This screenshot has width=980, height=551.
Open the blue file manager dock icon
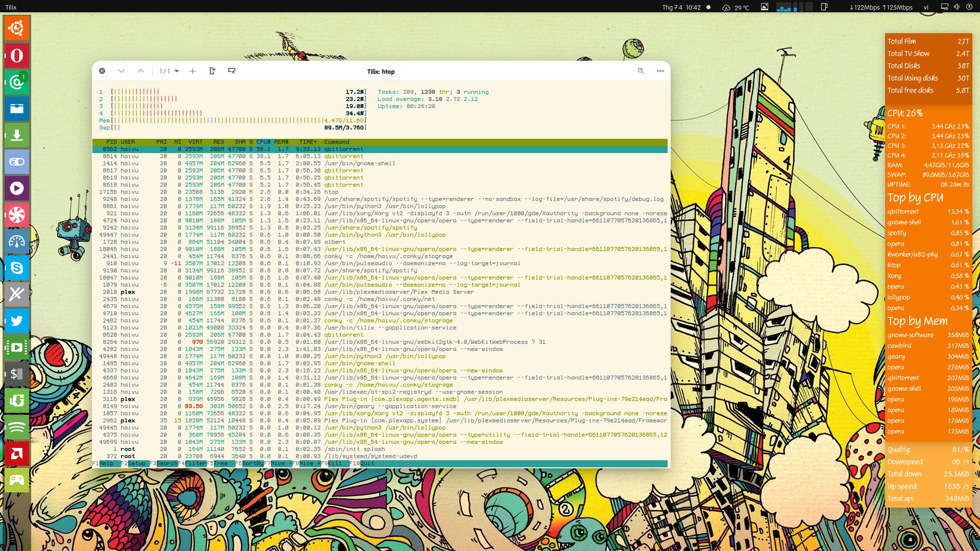(17, 108)
